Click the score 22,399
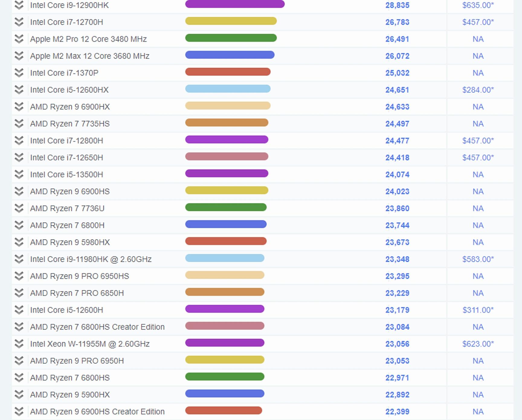 (397, 411)
